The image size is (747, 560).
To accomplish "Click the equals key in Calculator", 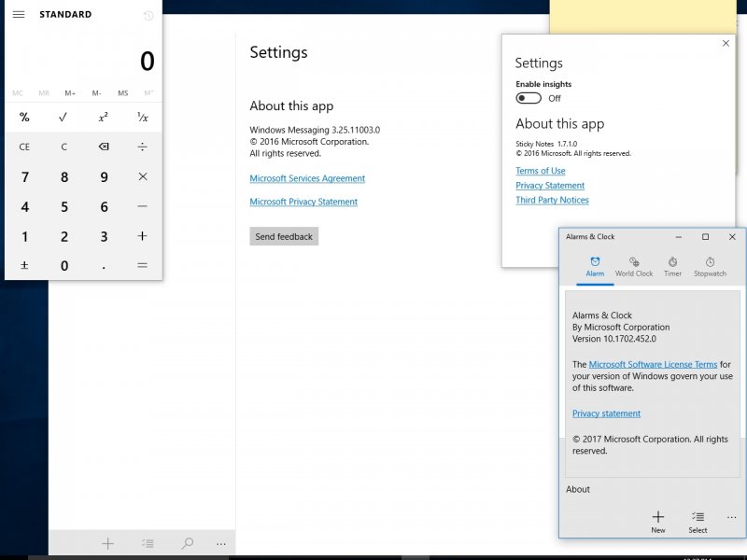I will (x=143, y=265).
